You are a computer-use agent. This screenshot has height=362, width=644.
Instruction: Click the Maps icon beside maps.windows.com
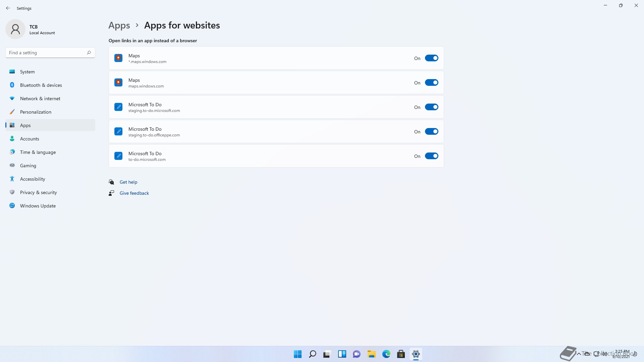(118, 82)
